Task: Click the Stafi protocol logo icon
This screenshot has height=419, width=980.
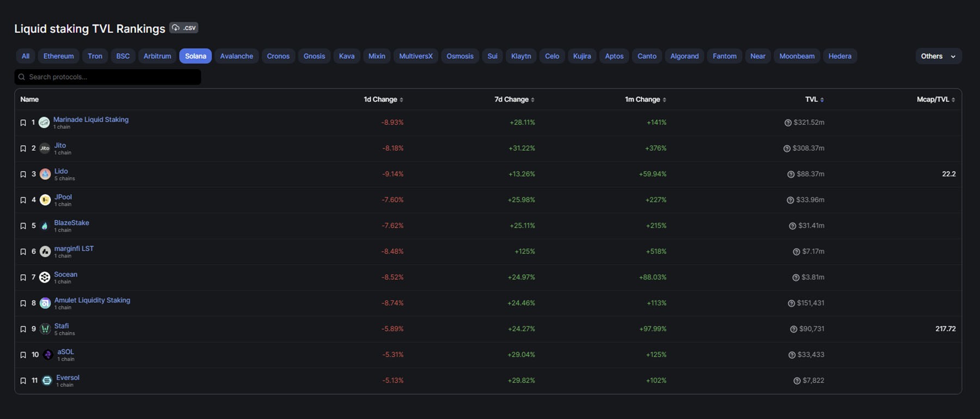Action: click(x=45, y=329)
